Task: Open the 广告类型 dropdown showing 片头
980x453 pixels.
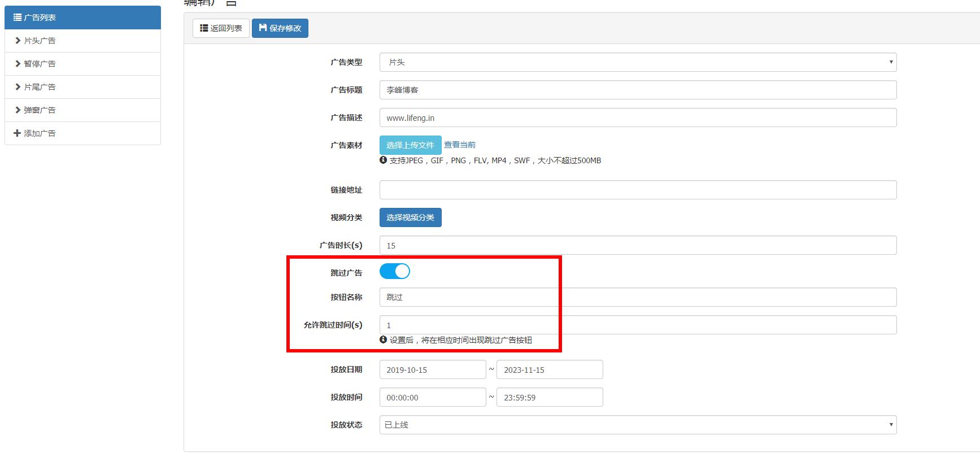Action: [638, 62]
